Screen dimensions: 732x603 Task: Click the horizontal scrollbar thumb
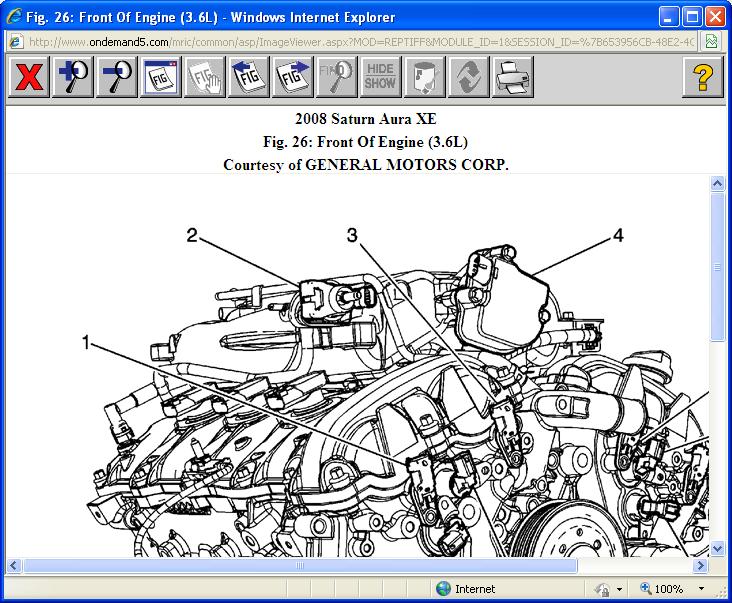coord(300,566)
